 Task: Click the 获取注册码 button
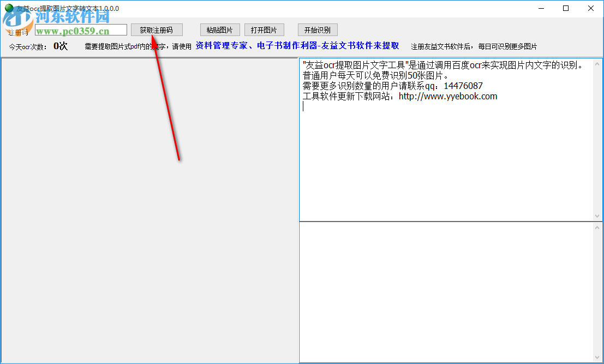click(x=157, y=29)
